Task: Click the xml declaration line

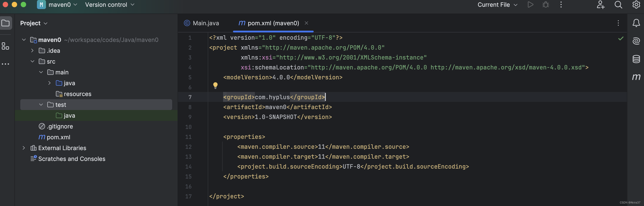Action: point(276,37)
